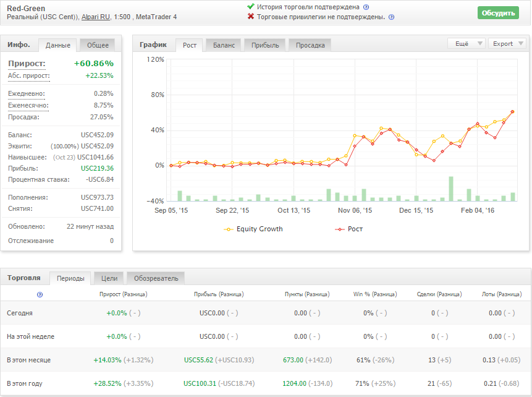Image resolution: width=532 pixels, height=397 pixels.
Task: Toggle Equity Growth series in chart legend
Action: 253,229
